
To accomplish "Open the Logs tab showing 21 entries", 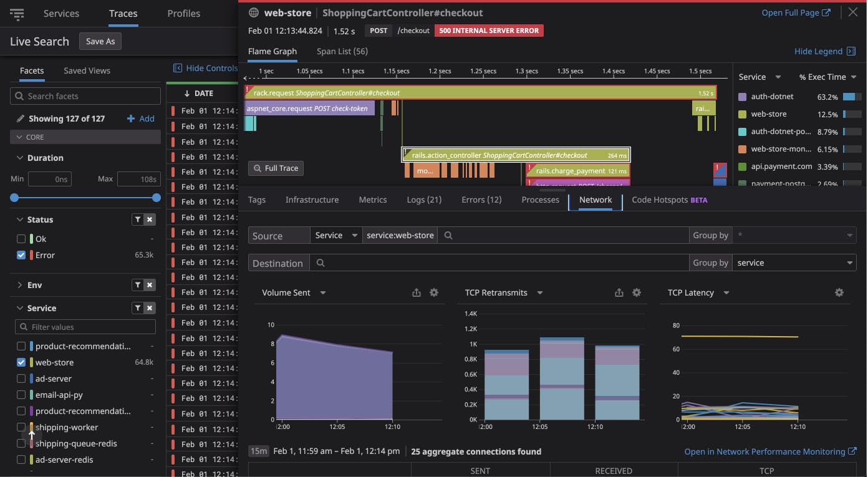I will [x=424, y=200].
